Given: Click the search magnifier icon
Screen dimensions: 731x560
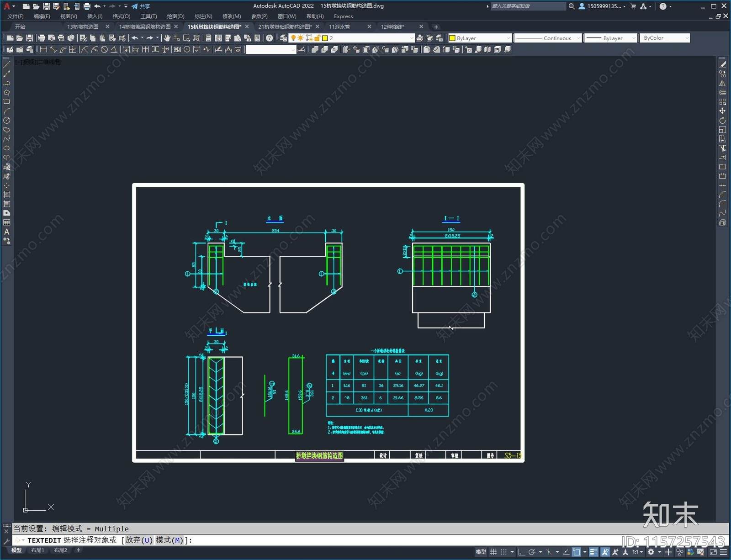Looking at the screenshot, I should (x=572, y=6).
